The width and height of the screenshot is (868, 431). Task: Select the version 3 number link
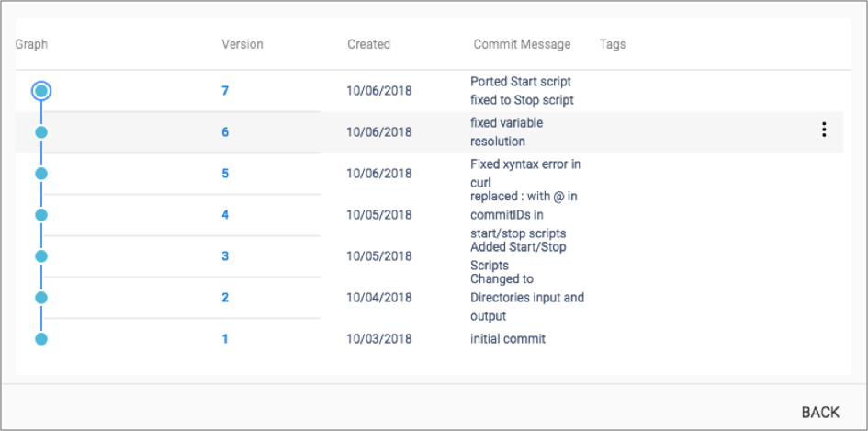pos(225,256)
